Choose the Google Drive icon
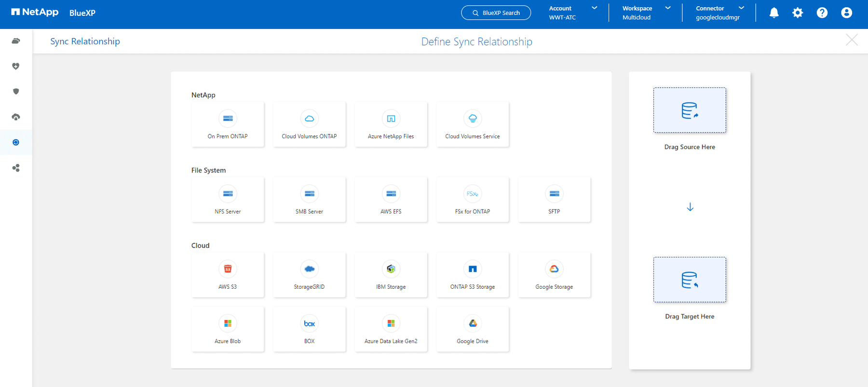Viewport: 868px width, 387px height. pos(473,323)
